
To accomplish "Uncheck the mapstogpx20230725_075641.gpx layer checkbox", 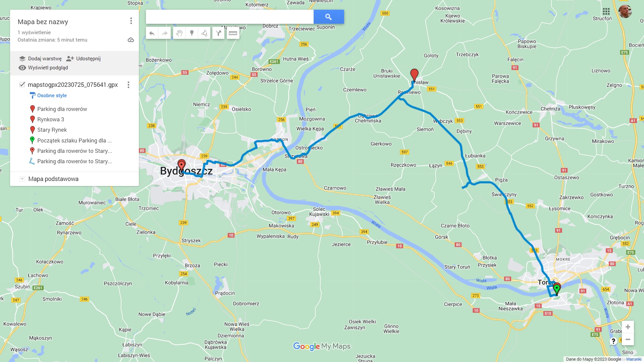I will click(x=22, y=84).
